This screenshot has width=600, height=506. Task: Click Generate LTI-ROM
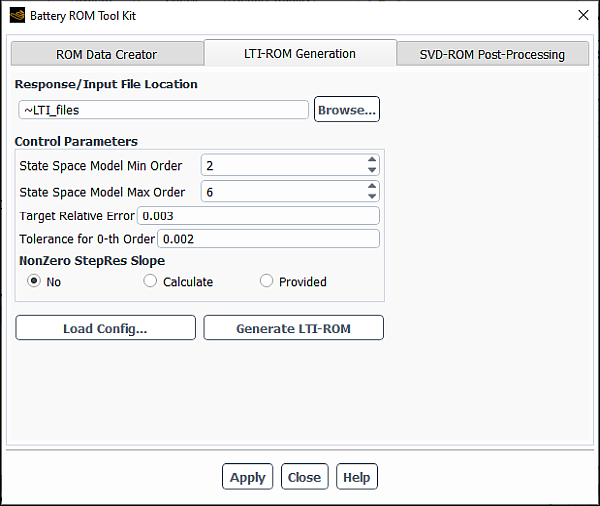click(293, 328)
